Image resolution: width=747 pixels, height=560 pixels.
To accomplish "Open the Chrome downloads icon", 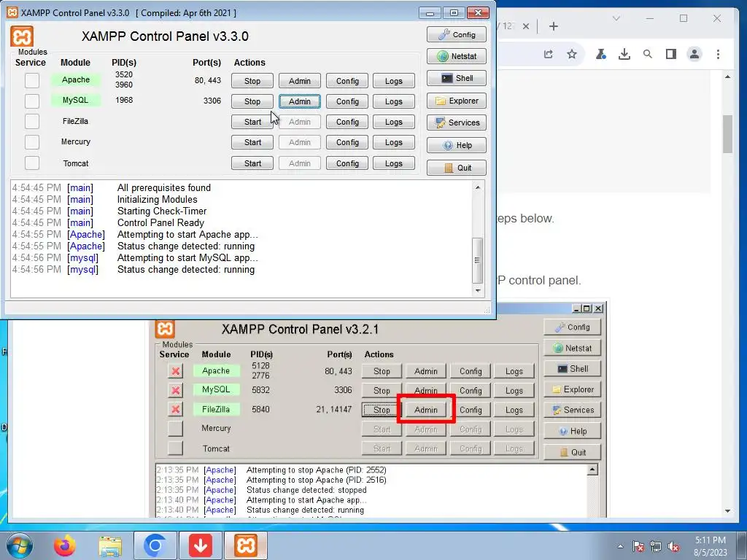I will (624, 54).
